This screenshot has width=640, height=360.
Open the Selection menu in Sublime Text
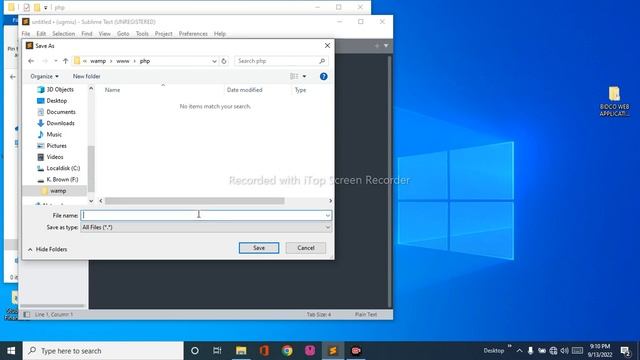[x=64, y=33]
